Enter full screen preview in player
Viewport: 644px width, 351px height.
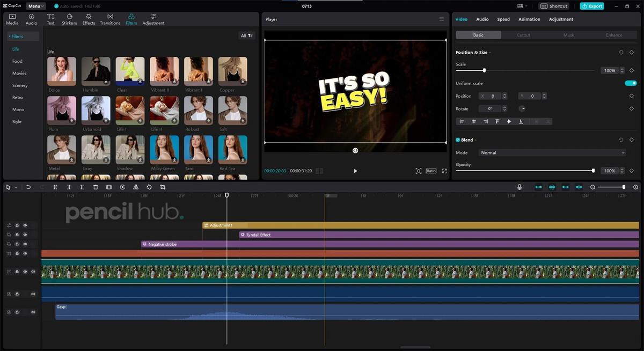point(444,171)
